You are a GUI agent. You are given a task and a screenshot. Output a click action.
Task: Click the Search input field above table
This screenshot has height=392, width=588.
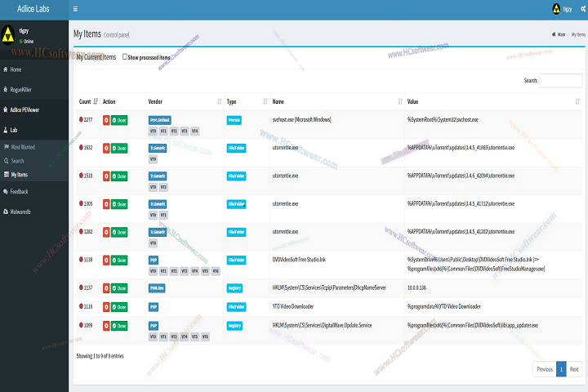coord(560,80)
